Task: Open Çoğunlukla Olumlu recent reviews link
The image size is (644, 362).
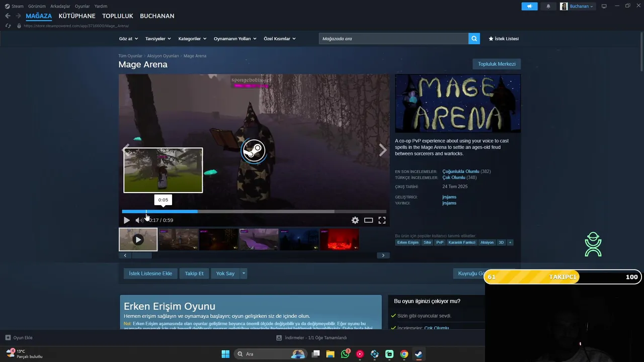Action: pyautogui.click(x=461, y=171)
